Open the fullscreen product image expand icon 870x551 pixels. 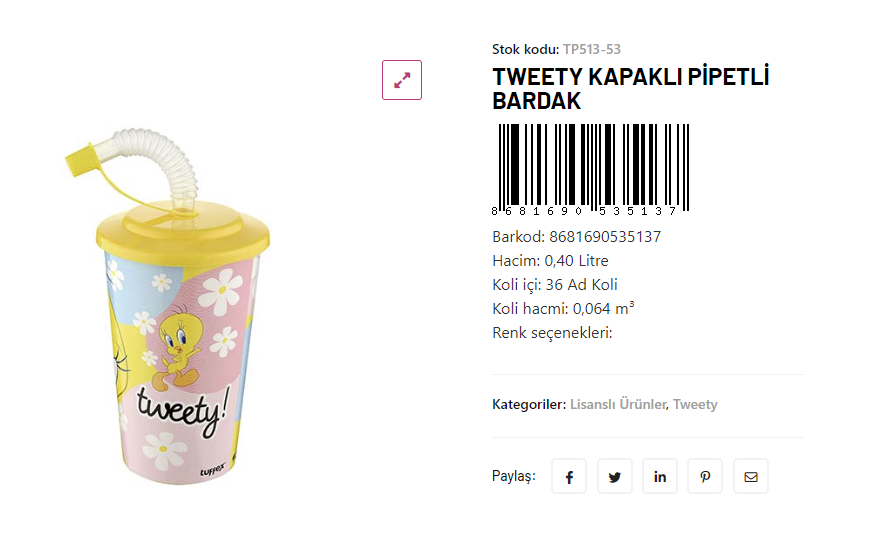402,80
